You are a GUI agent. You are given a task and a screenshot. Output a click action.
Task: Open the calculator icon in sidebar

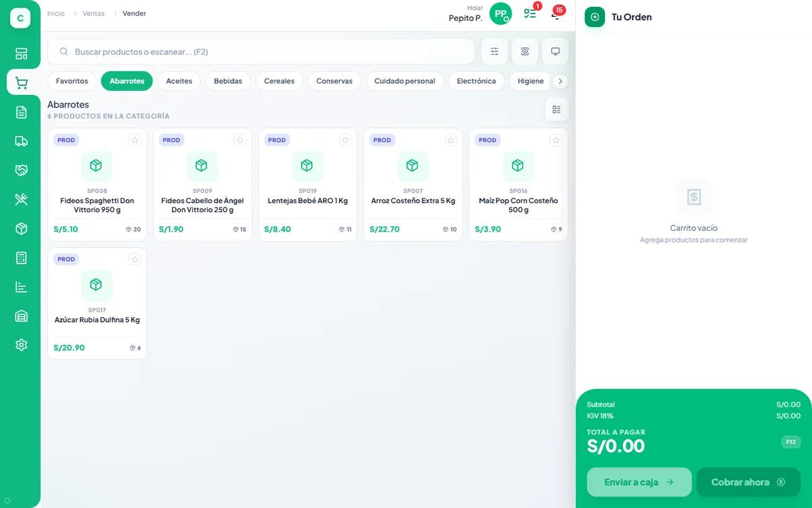point(21,258)
